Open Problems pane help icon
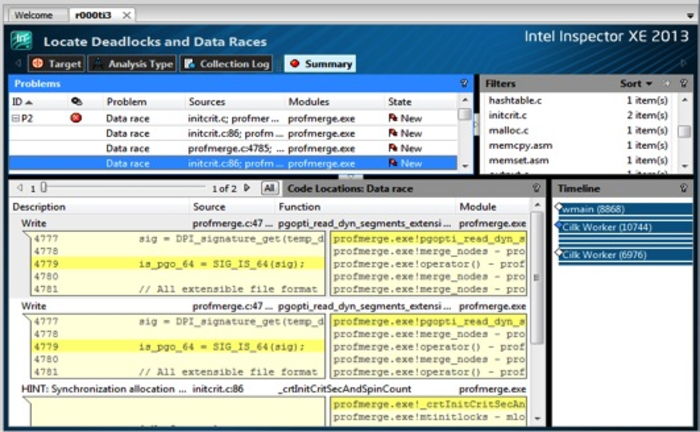This screenshot has height=432, width=700. click(x=464, y=83)
